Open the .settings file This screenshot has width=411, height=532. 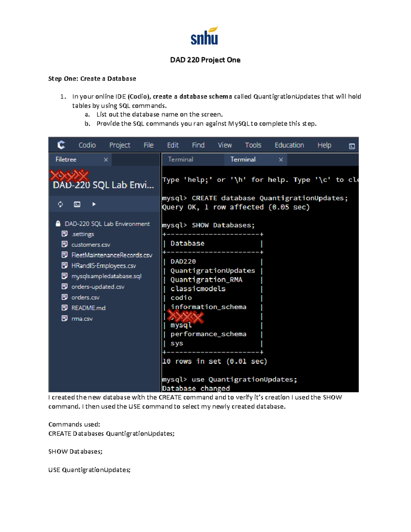click(82, 234)
